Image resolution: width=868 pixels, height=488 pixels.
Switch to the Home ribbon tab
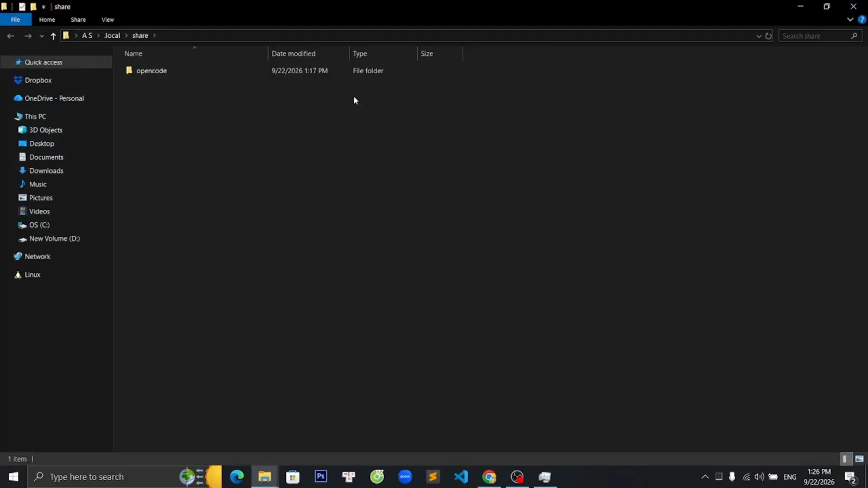coord(47,20)
